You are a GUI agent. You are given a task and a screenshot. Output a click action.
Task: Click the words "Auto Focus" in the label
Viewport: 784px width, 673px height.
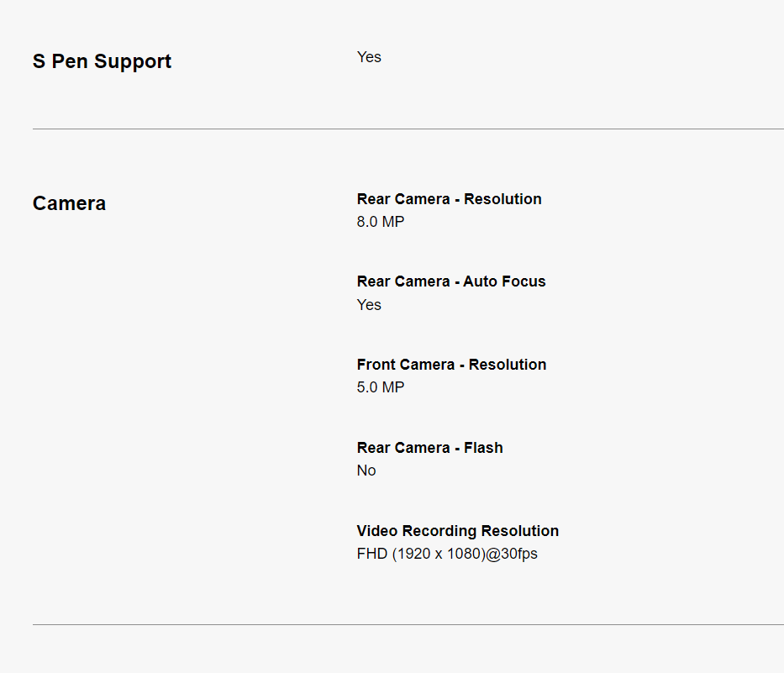click(x=504, y=281)
